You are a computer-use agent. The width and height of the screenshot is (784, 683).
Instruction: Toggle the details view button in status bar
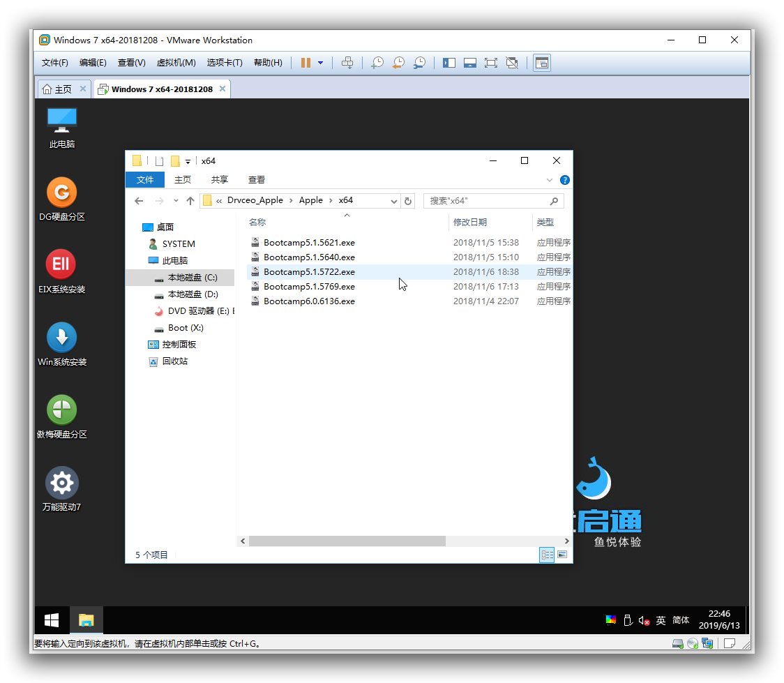coord(547,555)
